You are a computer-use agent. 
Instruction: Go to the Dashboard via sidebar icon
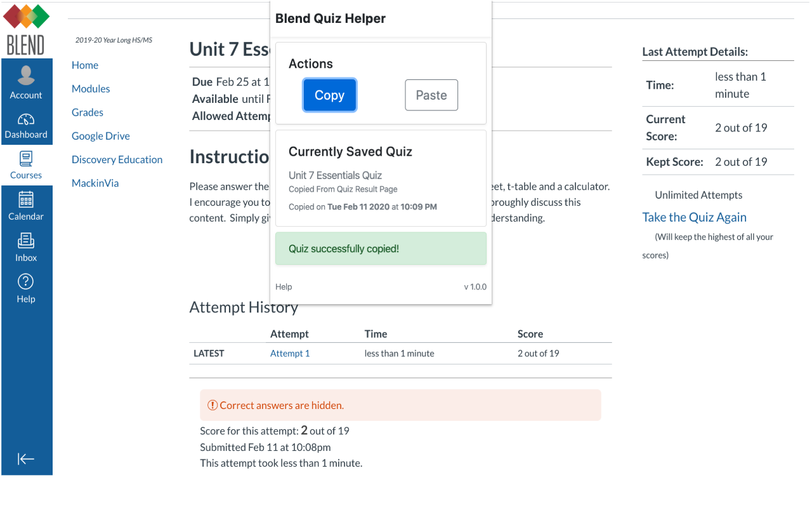(x=26, y=125)
